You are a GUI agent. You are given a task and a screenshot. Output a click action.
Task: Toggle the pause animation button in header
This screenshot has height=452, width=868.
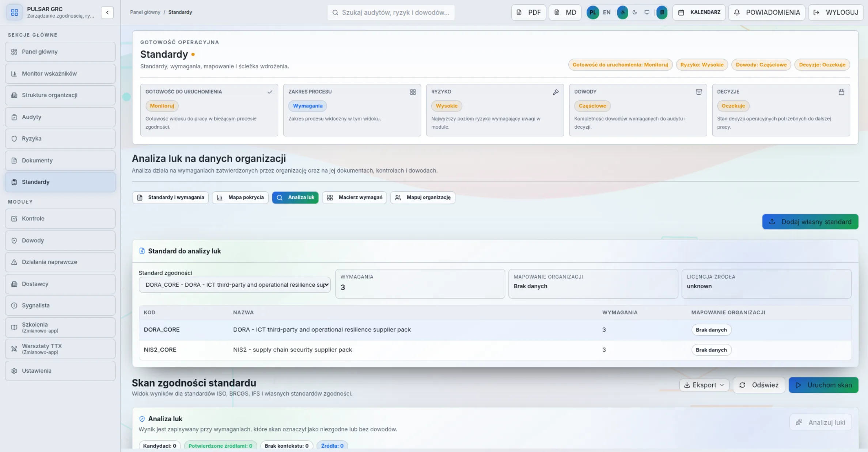click(x=662, y=12)
